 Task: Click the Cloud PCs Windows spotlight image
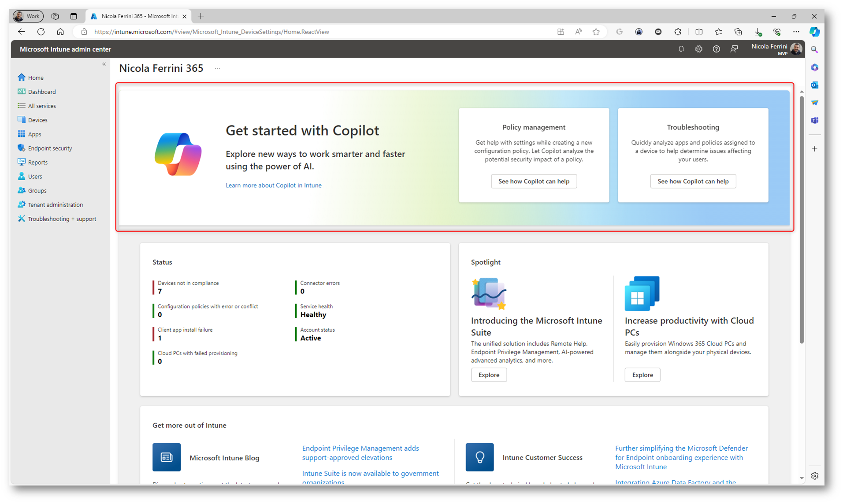click(x=642, y=293)
